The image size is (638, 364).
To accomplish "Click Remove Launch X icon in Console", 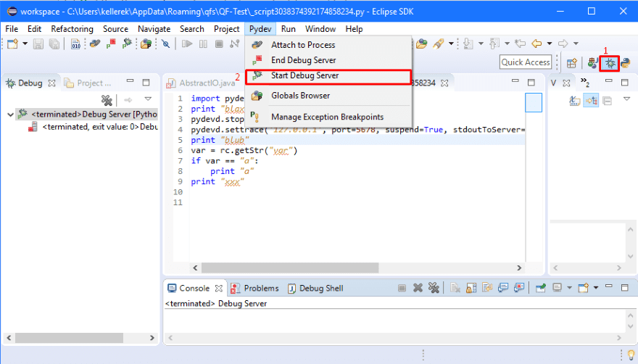I will coord(418,288).
